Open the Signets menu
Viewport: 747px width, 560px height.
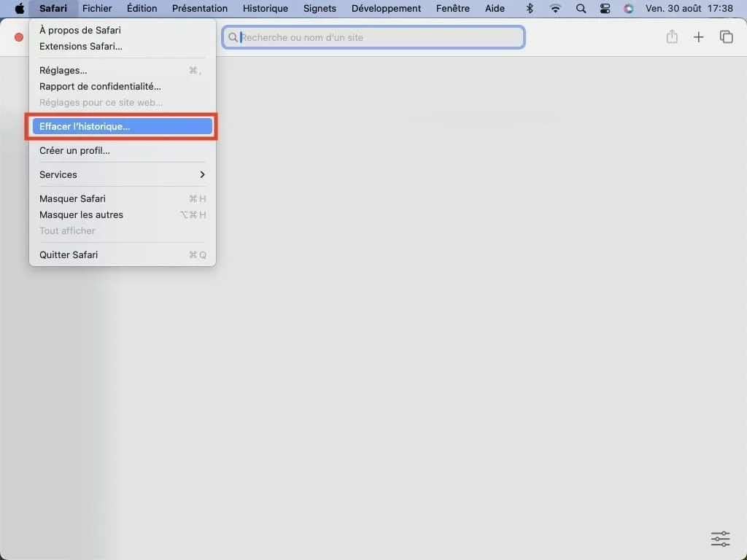(320, 9)
